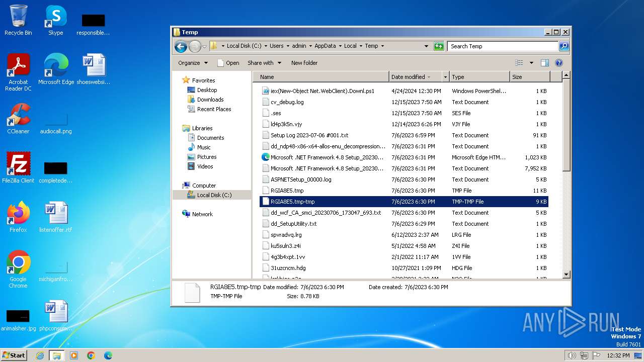This screenshot has width=644, height=362.
Task: Click the Open toolbar button
Action: pyautogui.click(x=228, y=63)
